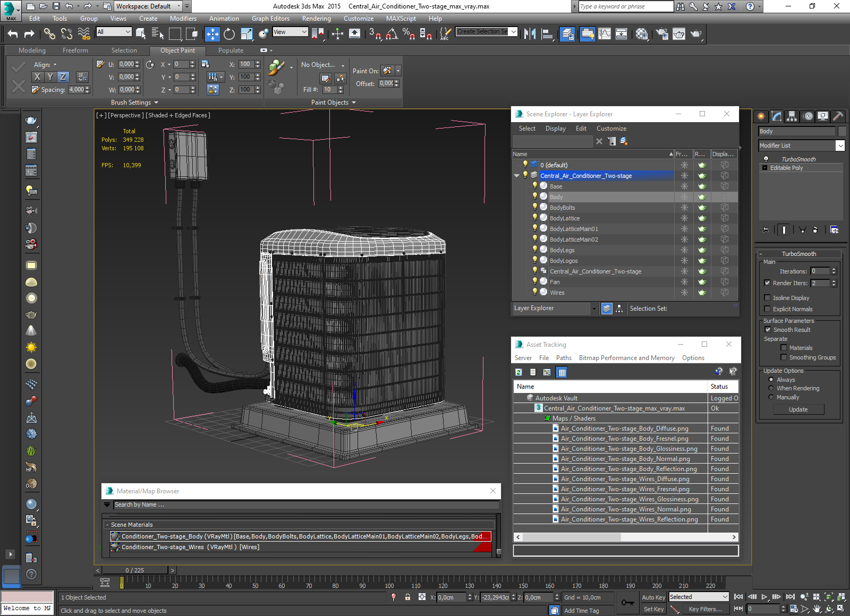Viewport: 850px width, 616px height.
Task: Click the Undo arrow in main toolbar
Action: point(13,34)
